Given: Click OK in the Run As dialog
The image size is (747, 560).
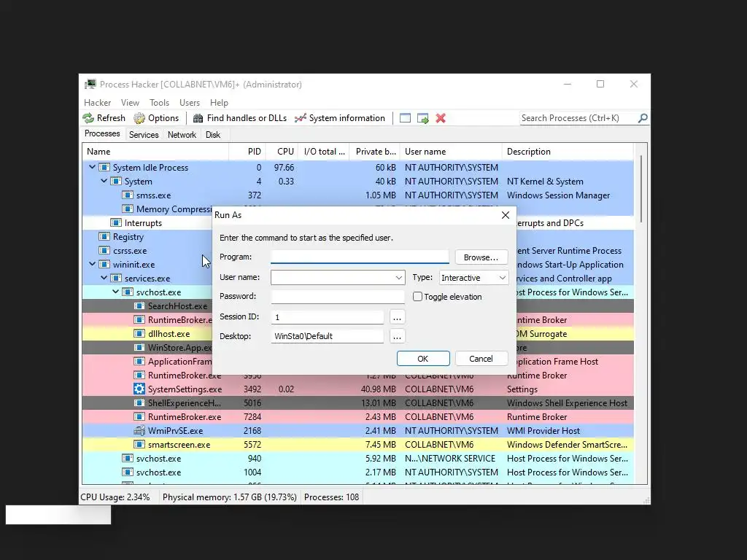Looking at the screenshot, I should point(423,359).
